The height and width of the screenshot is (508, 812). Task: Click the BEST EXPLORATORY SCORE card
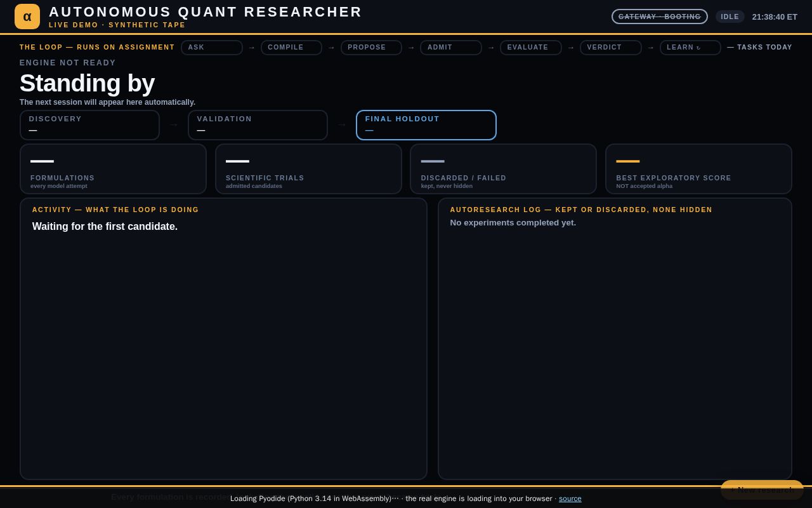click(x=698, y=169)
